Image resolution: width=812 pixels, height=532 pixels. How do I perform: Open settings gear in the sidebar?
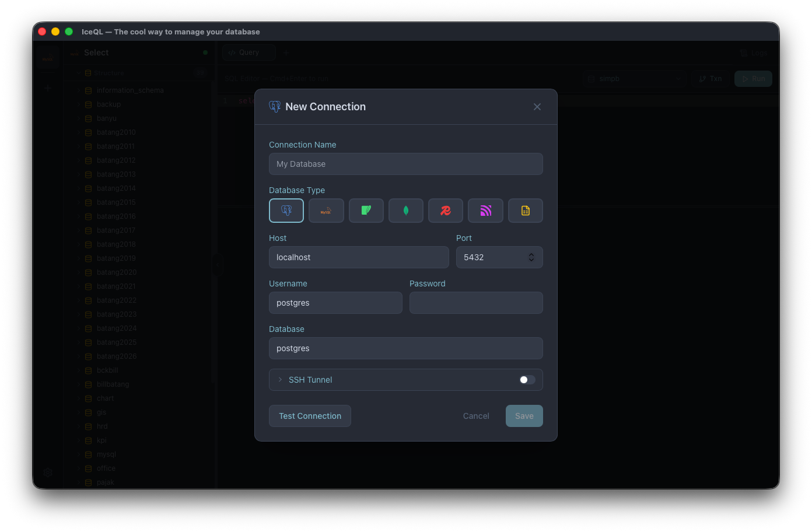point(48,473)
